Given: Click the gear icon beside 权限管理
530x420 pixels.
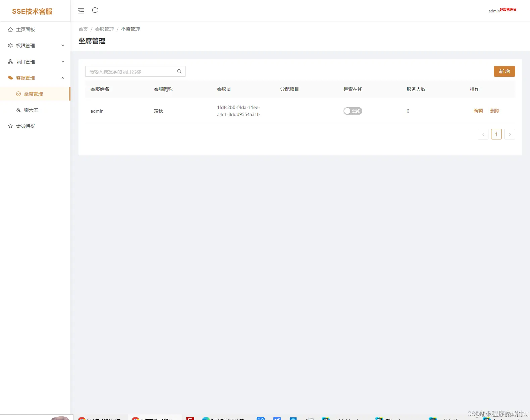Looking at the screenshot, I should pos(10,46).
